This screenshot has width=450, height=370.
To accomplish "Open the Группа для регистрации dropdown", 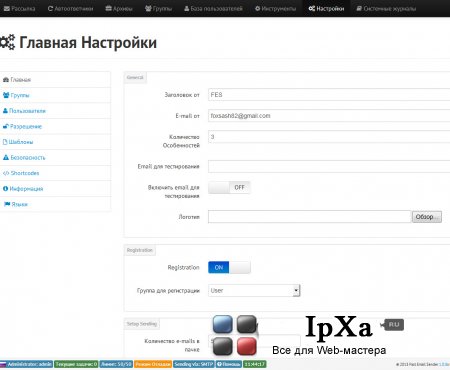I will pos(254,290).
